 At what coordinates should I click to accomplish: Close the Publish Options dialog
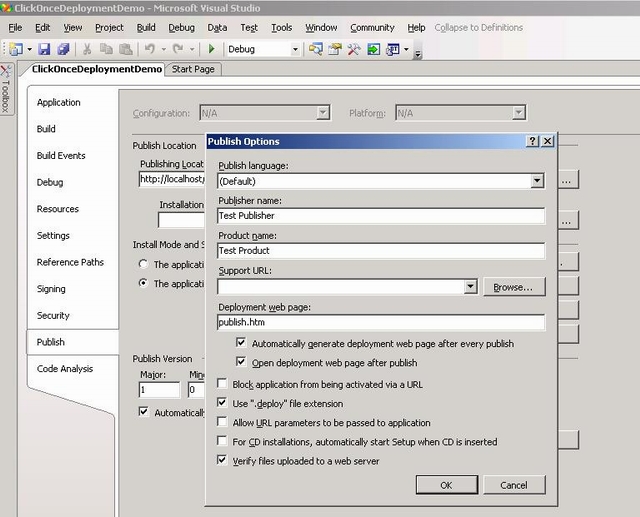(x=547, y=141)
